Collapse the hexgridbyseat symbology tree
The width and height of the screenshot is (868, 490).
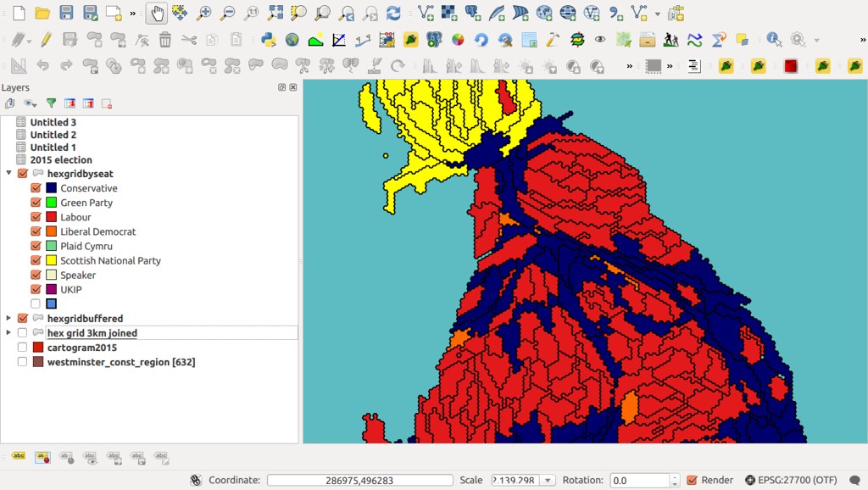tap(8, 174)
